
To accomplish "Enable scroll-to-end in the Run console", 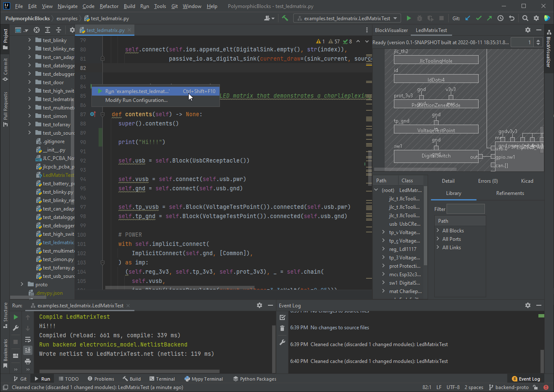I will 28,350.
